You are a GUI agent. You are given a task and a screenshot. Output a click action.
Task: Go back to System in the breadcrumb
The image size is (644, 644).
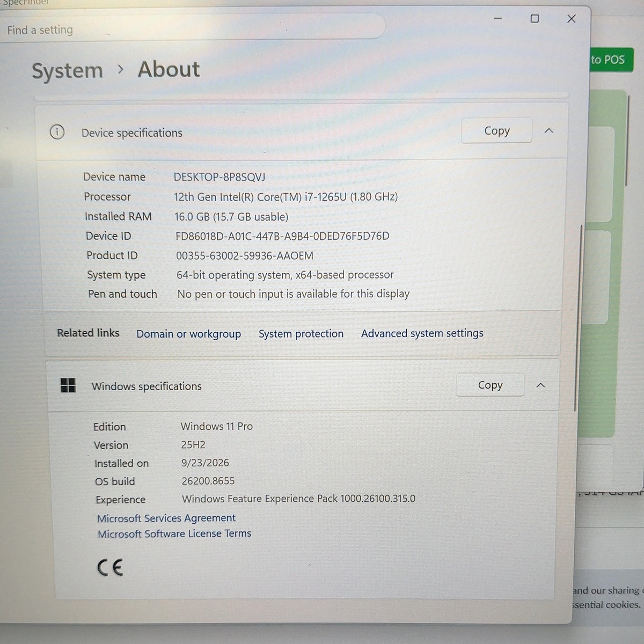[67, 70]
